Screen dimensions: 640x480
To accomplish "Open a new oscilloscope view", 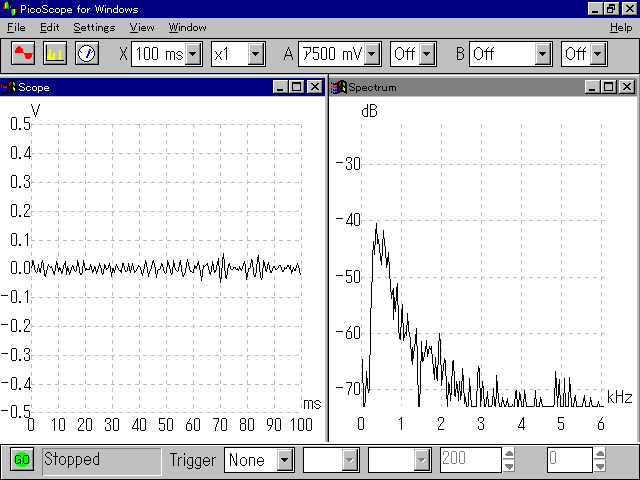I will coord(23,53).
